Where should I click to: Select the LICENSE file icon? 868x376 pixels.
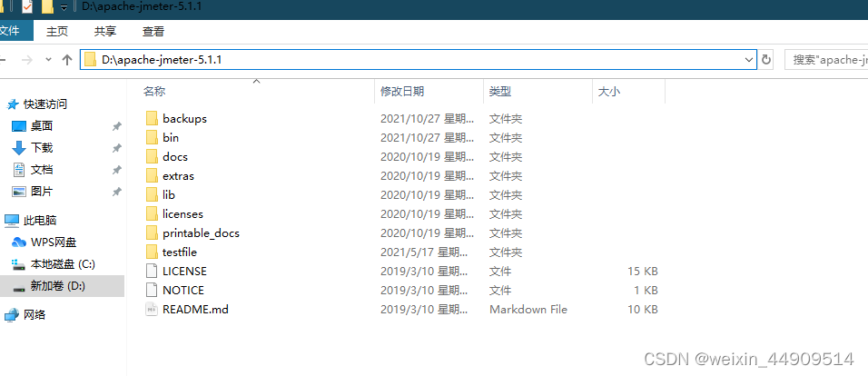pyautogui.click(x=152, y=272)
